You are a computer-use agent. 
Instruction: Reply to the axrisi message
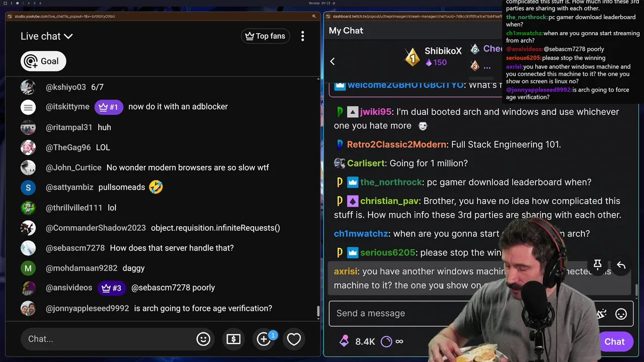tap(621, 265)
